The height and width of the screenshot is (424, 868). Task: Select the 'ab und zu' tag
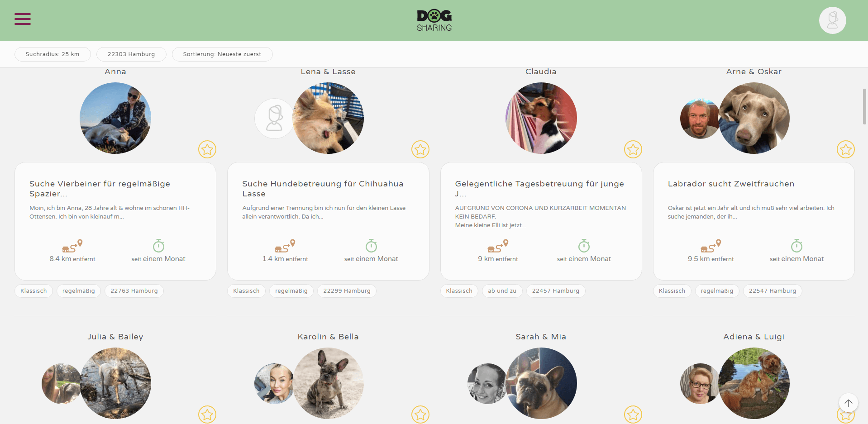pos(502,291)
